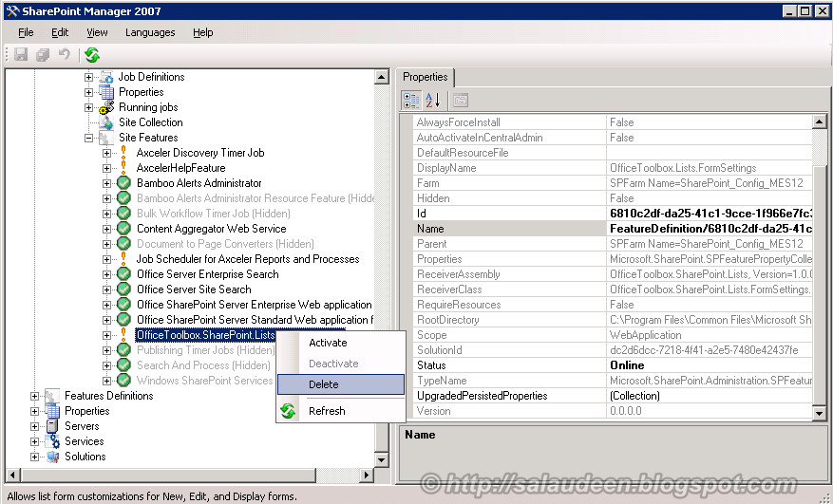Click green check icon beside Content Aggregator Web Service
The image size is (833, 504).
[x=123, y=229]
